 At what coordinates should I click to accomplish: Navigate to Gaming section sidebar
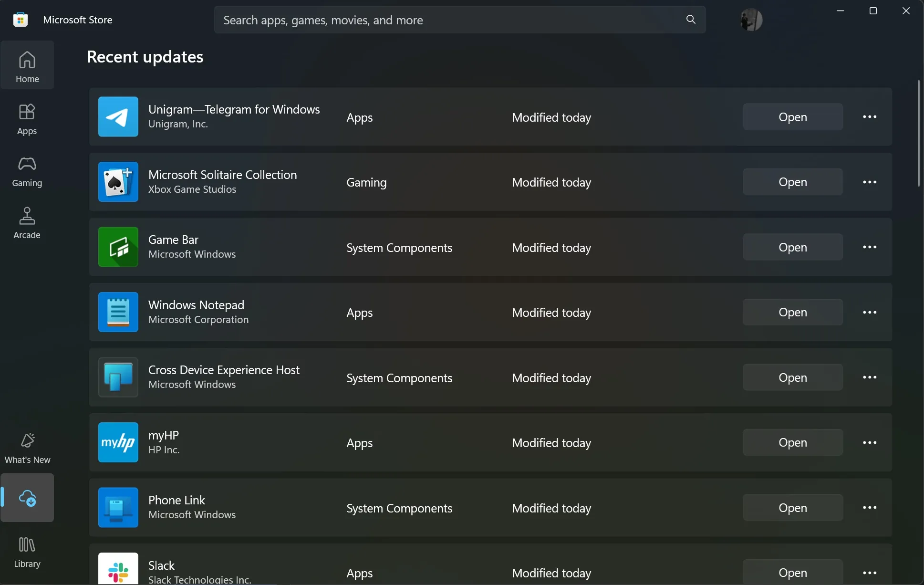coord(27,172)
